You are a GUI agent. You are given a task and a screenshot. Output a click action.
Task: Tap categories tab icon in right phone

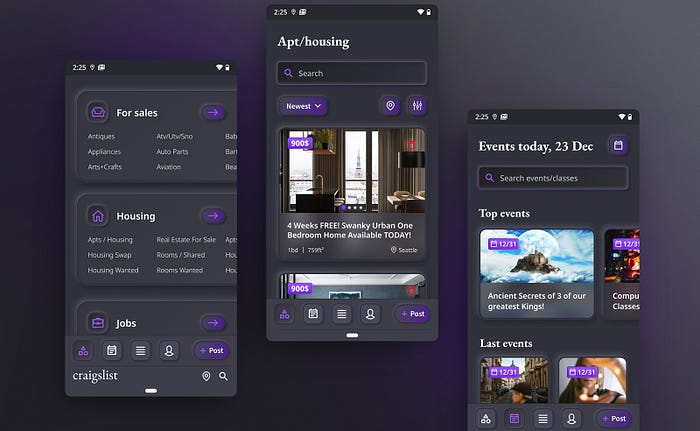pyautogui.click(x=486, y=418)
